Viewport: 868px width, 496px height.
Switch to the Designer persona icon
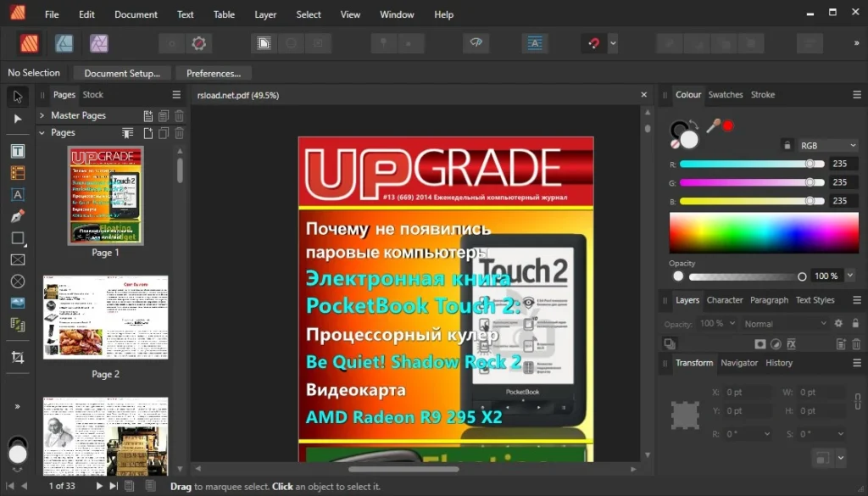64,43
